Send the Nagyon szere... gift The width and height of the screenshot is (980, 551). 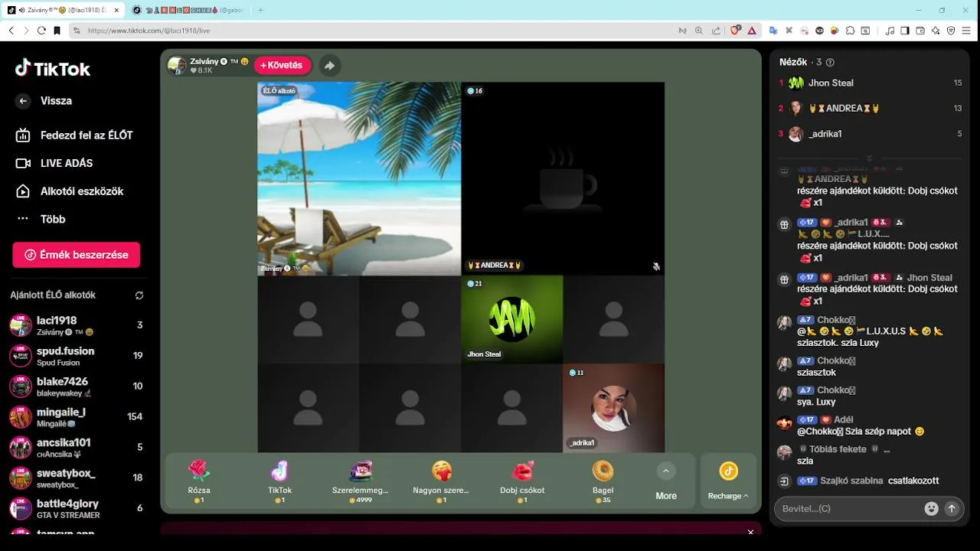point(441,481)
